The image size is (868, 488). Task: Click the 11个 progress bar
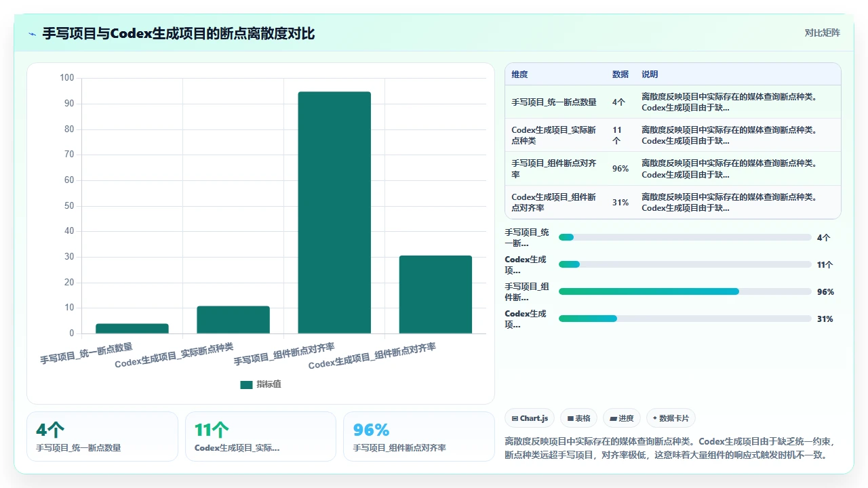[x=685, y=264]
